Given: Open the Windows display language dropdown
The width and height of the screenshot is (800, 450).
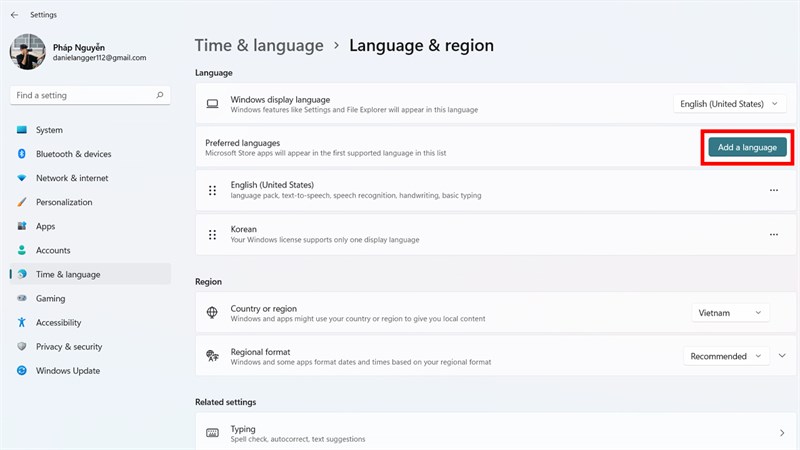Looking at the screenshot, I should [x=729, y=104].
